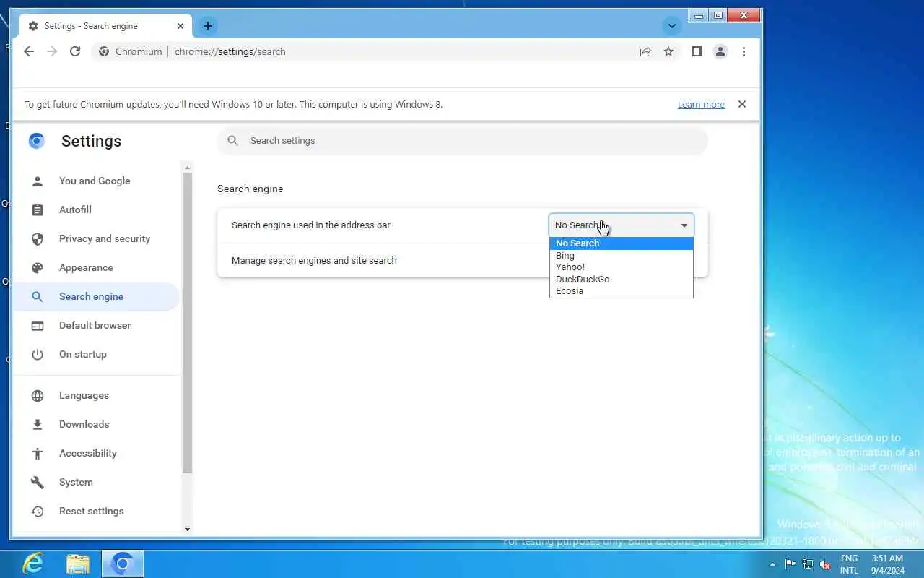Click the person icon beside You and Google
The height and width of the screenshot is (578, 924).
click(38, 181)
